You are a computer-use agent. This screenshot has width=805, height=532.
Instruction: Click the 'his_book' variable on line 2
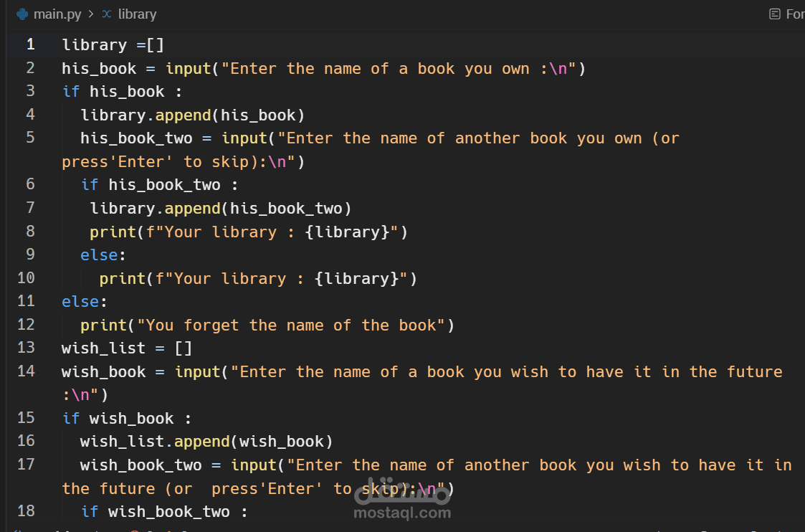pyautogui.click(x=99, y=69)
